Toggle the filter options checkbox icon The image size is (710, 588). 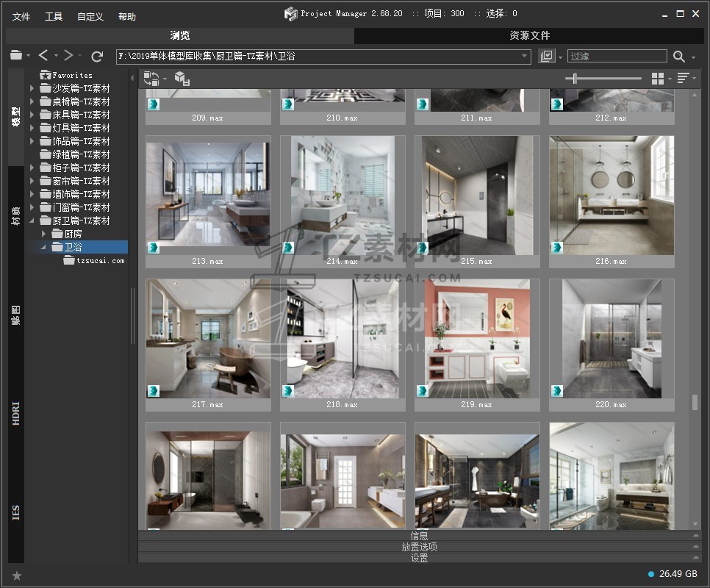(x=546, y=57)
